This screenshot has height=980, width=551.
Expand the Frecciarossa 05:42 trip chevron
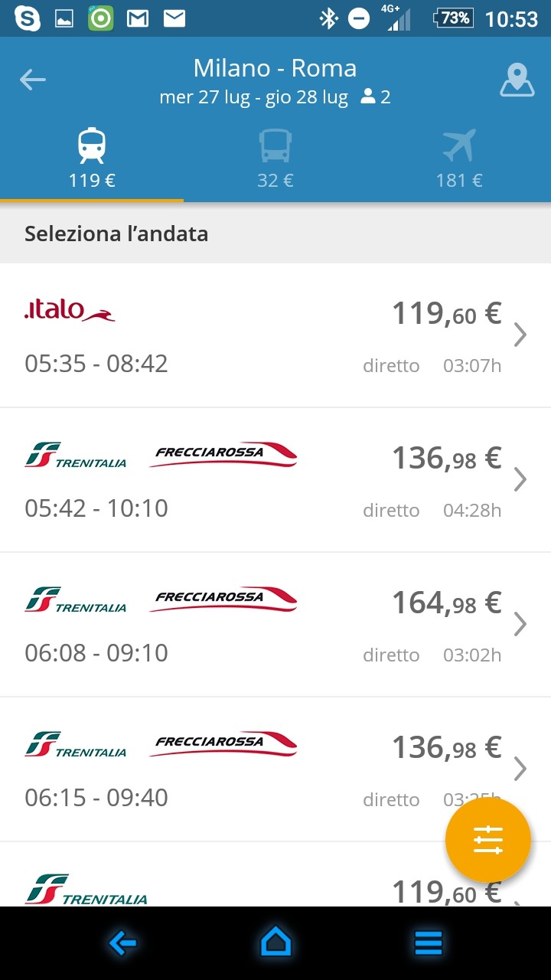tap(520, 479)
